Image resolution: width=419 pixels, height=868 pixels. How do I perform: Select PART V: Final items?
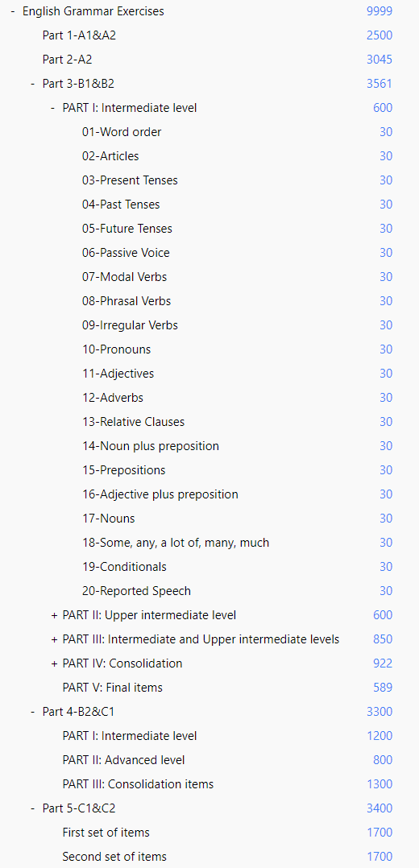pyautogui.click(x=113, y=688)
